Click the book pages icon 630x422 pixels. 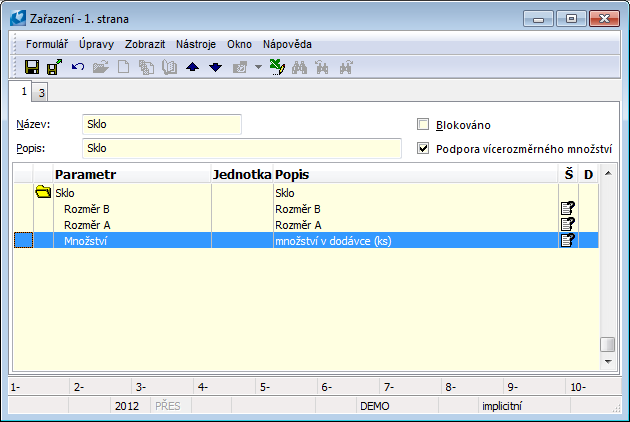pyautogui.click(x=169, y=67)
